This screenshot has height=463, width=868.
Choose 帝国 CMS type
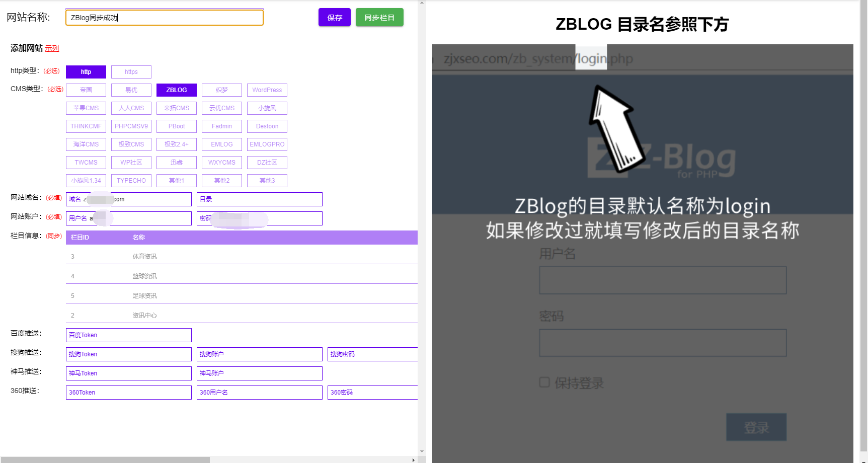[x=86, y=90]
